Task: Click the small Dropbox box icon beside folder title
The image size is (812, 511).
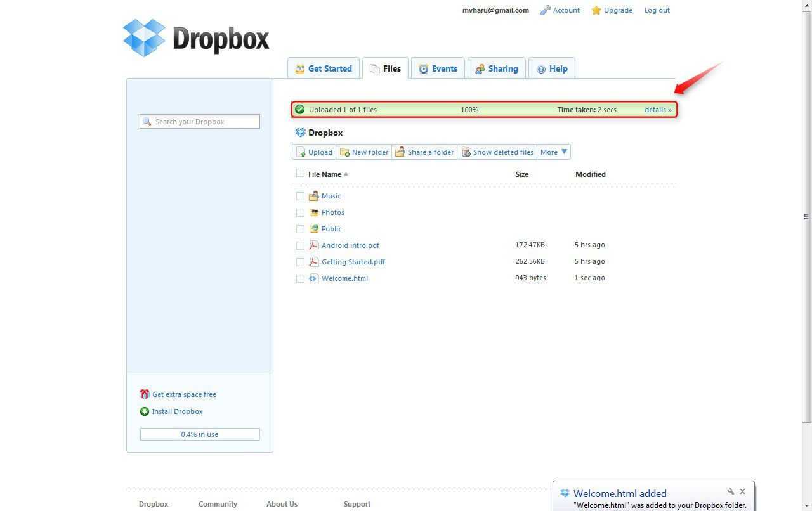Action: point(301,133)
